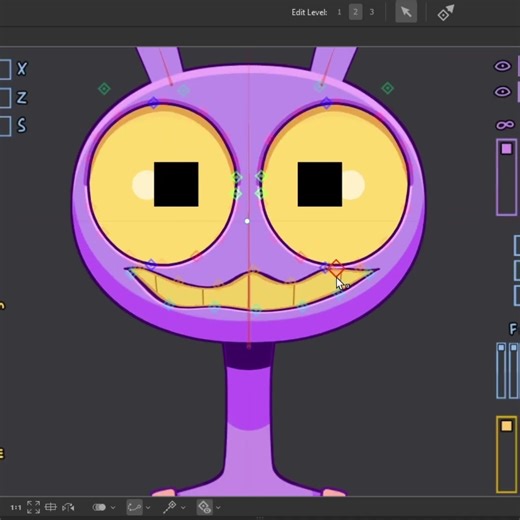Select blue control point atop right eye
520x520 pixels.
point(327,103)
